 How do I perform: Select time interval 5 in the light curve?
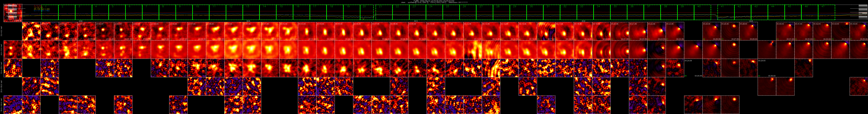pos(117,12)
